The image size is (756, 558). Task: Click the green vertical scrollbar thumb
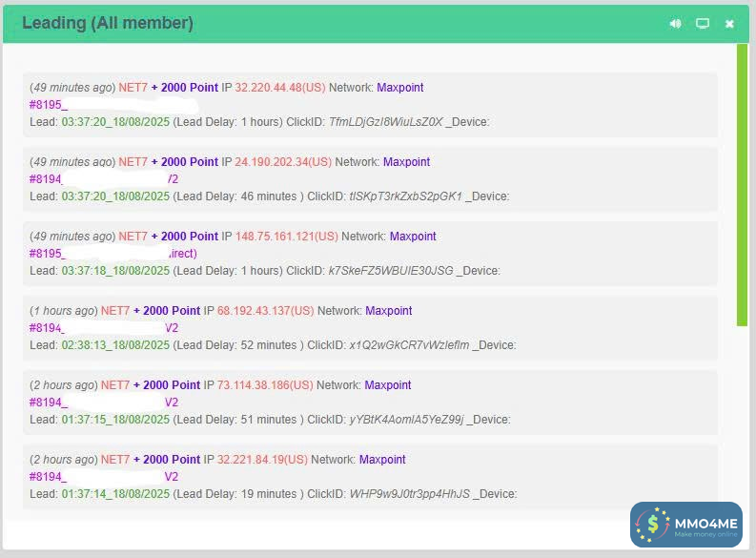coord(742,185)
